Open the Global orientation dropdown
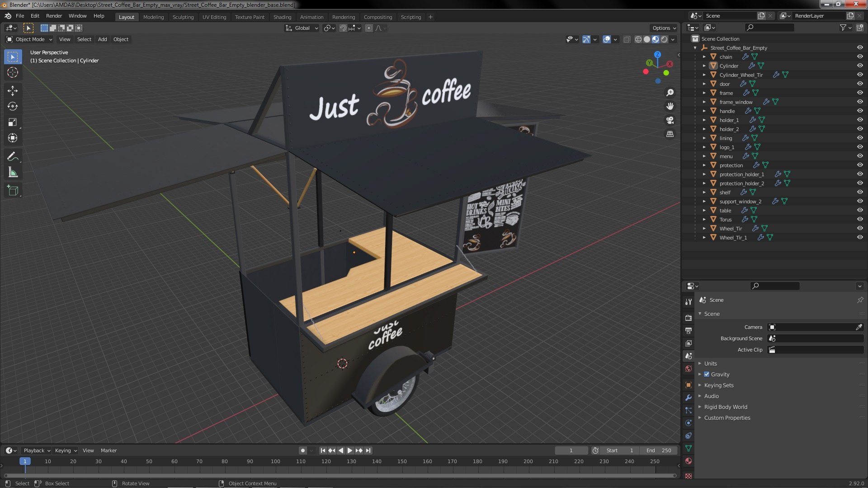This screenshot has width=868, height=488. [302, 28]
